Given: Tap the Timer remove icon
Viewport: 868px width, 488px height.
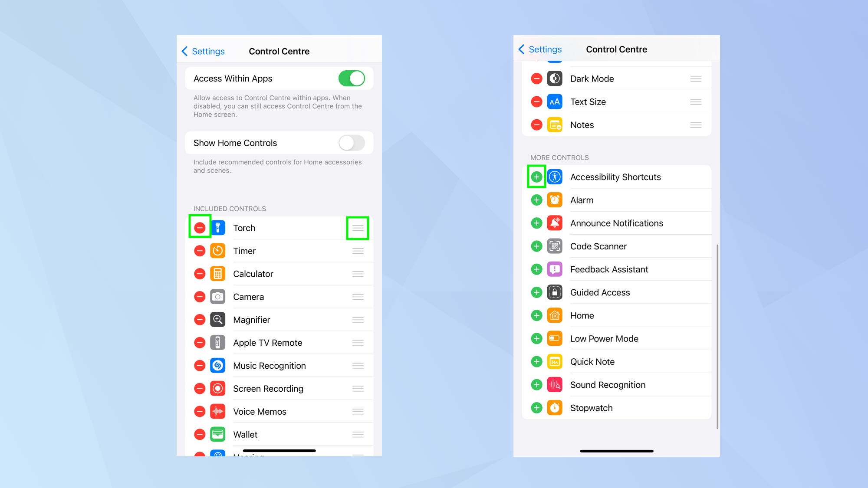Looking at the screenshot, I should click(199, 250).
